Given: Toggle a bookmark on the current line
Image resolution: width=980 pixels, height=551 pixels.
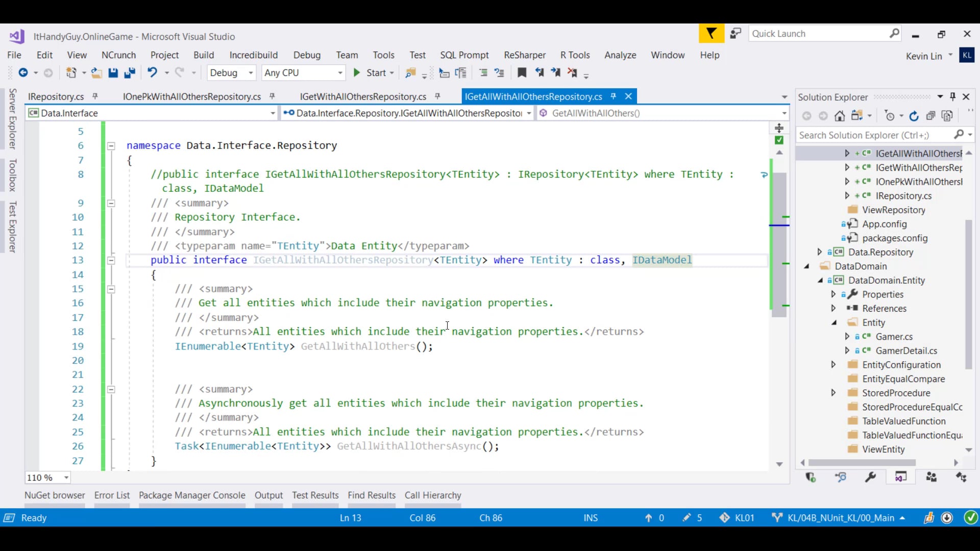Looking at the screenshot, I should pyautogui.click(x=522, y=72).
